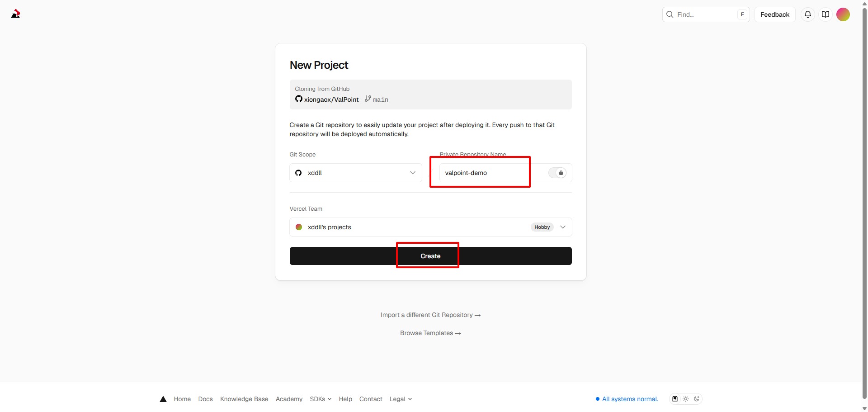This screenshot has height=412, width=868.
Task: Open Help footer link
Action: pyautogui.click(x=345, y=399)
